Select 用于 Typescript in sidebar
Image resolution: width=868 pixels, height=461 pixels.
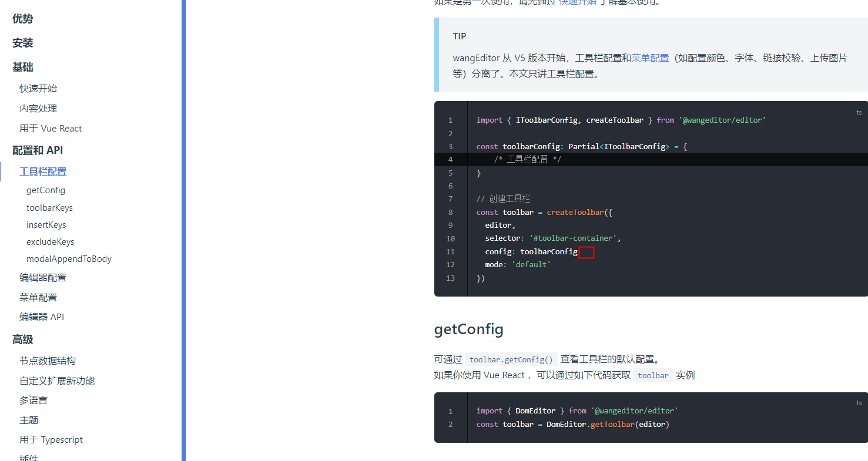pos(51,439)
